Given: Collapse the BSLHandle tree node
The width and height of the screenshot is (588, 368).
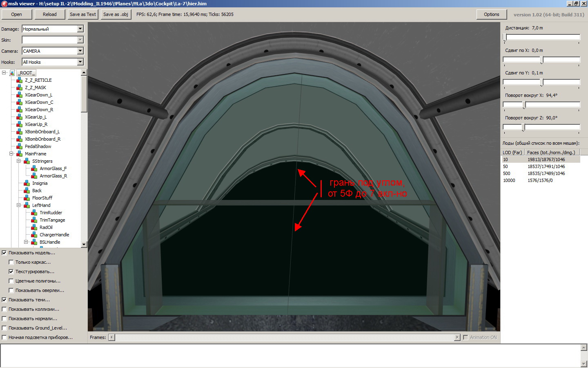Looking at the screenshot, I should [x=26, y=242].
